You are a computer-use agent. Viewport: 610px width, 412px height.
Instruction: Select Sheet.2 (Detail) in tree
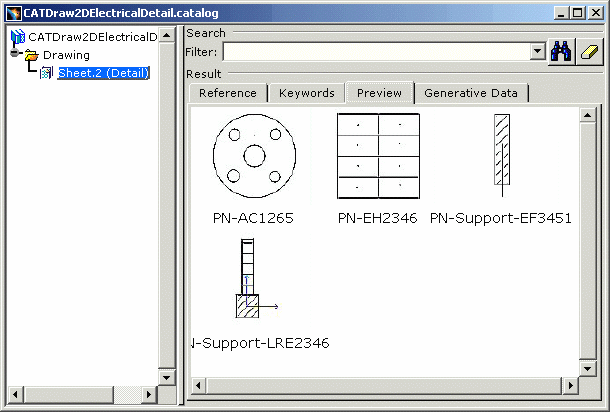[x=103, y=73]
